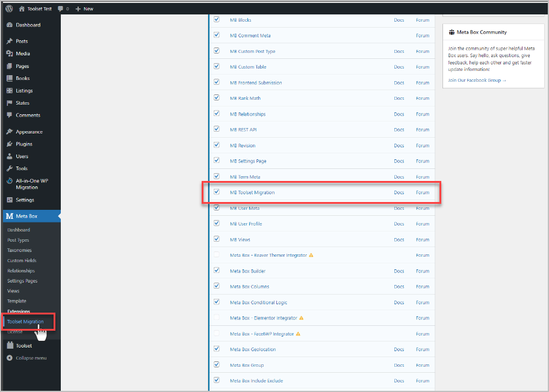
Task: Check the Elementor Integrator checkbox
Action: [x=217, y=317]
